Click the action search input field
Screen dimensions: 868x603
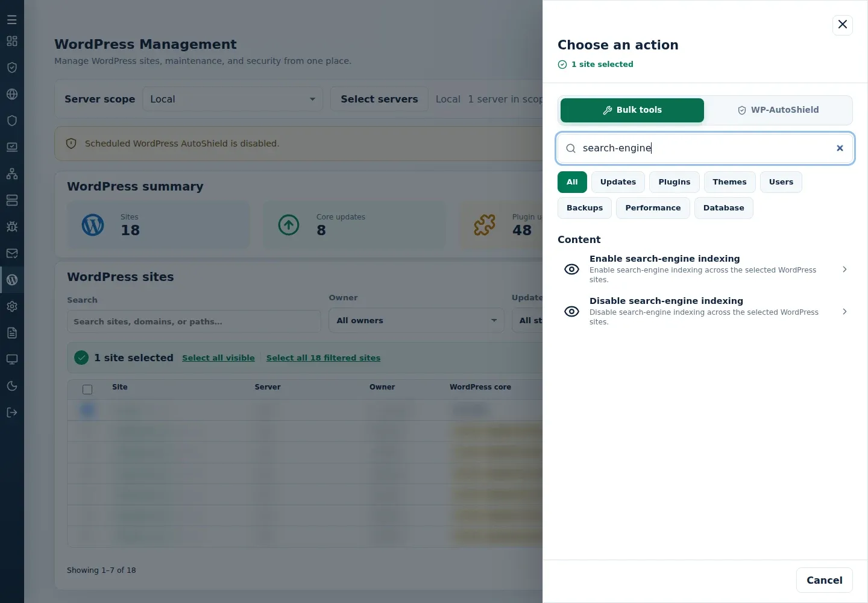coord(705,148)
